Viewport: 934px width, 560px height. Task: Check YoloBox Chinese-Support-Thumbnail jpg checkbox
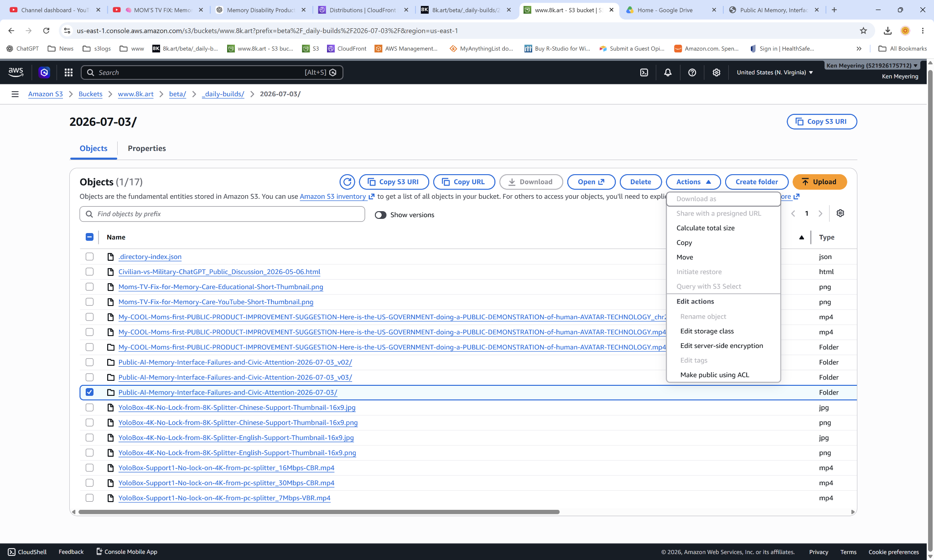[89, 407]
